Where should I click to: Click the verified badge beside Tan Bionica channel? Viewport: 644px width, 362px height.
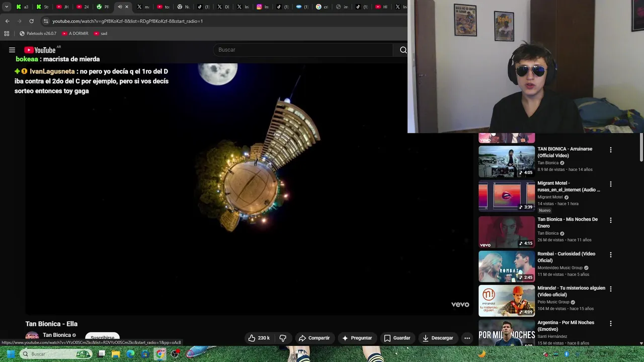tap(74, 335)
